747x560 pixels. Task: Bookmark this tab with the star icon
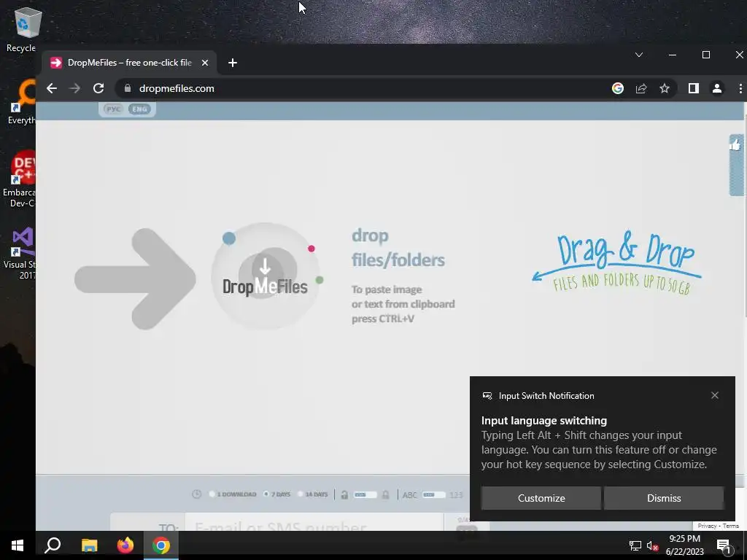(x=665, y=88)
